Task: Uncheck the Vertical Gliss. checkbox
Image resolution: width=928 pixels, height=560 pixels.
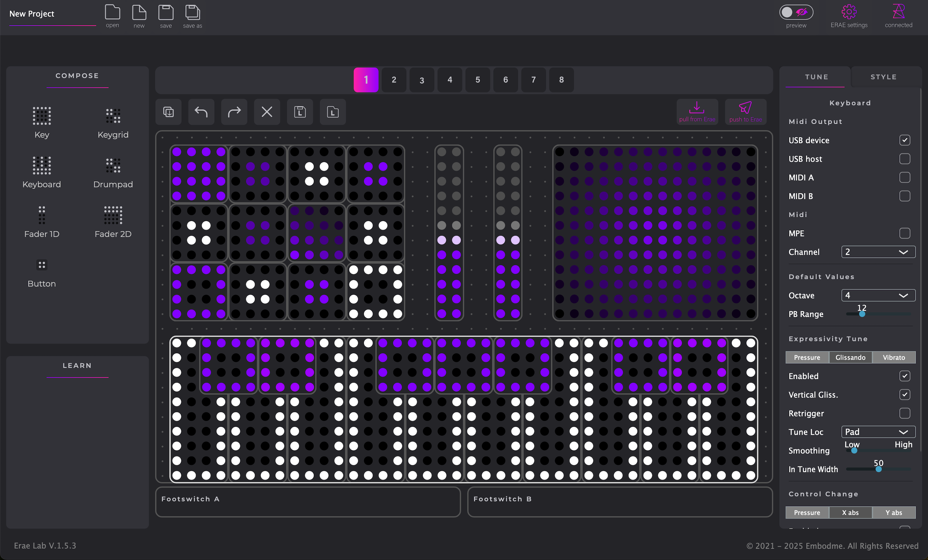Action: [905, 395]
